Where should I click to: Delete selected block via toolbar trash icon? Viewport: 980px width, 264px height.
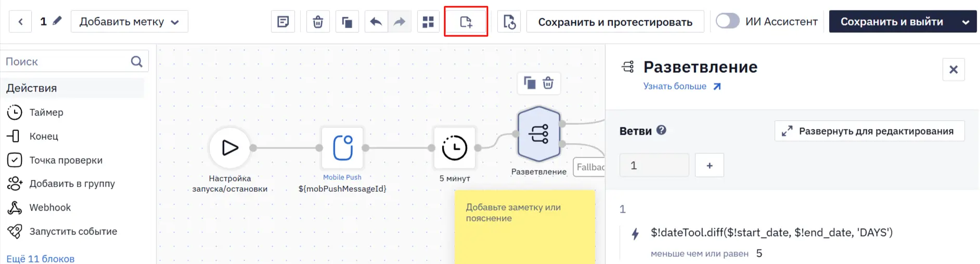[x=318, y=21]
